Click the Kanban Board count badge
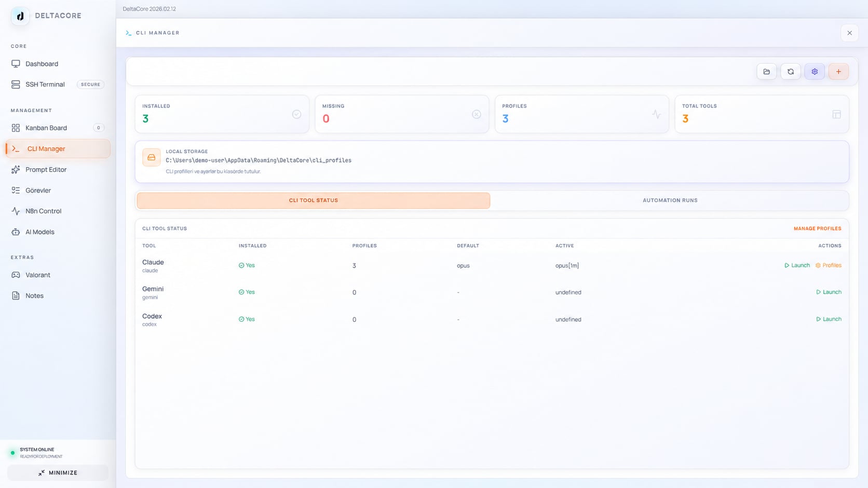 [x=99, y=128]
